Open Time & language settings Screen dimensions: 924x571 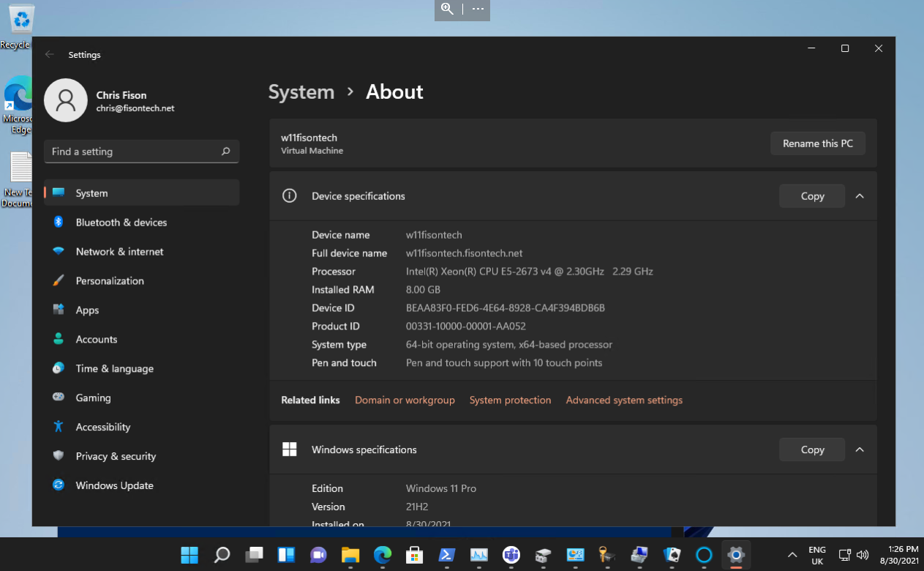click(142, 368)
